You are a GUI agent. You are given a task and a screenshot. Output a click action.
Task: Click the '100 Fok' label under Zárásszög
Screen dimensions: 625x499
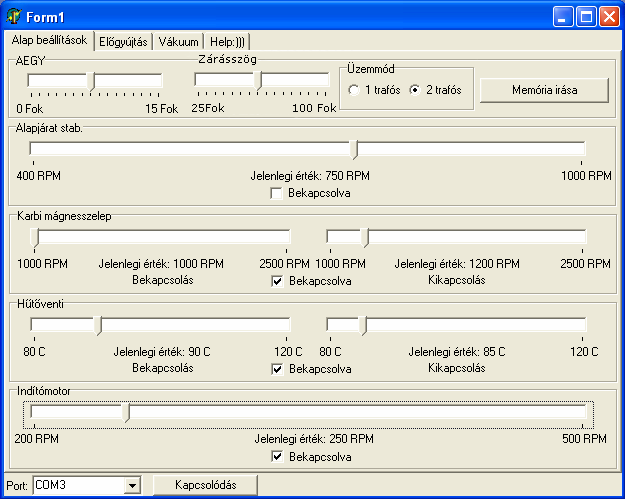314,108
